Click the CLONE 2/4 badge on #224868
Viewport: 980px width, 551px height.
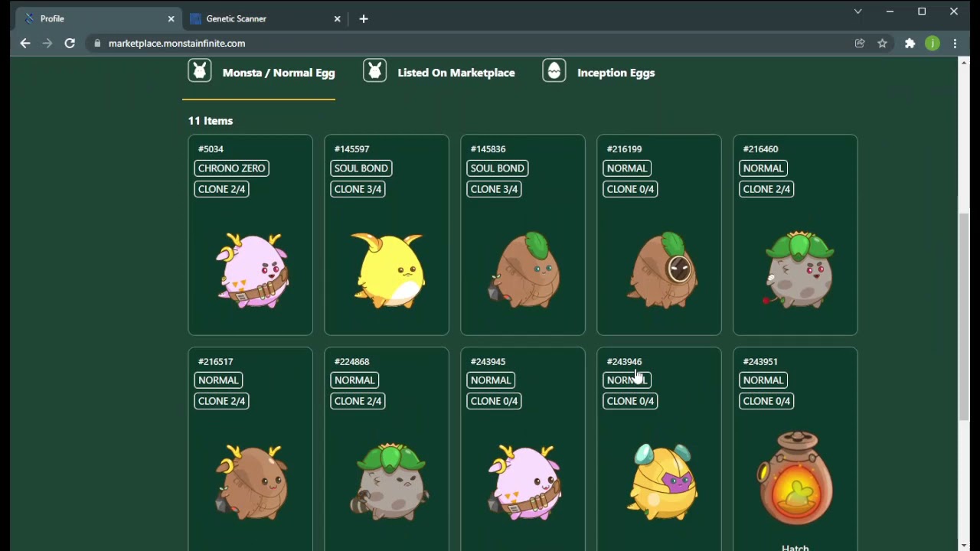point(358,401)
